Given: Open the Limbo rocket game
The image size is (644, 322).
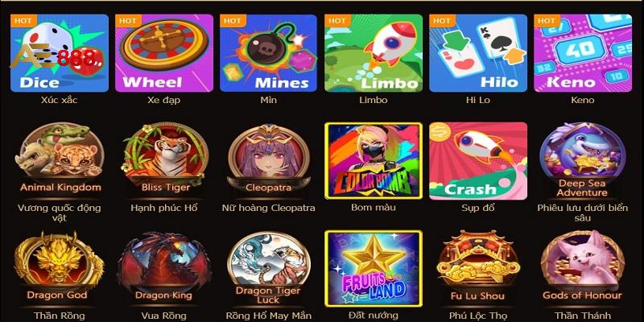Looking at the screenshot, I should pyautogui.click(x=374, y=53).
